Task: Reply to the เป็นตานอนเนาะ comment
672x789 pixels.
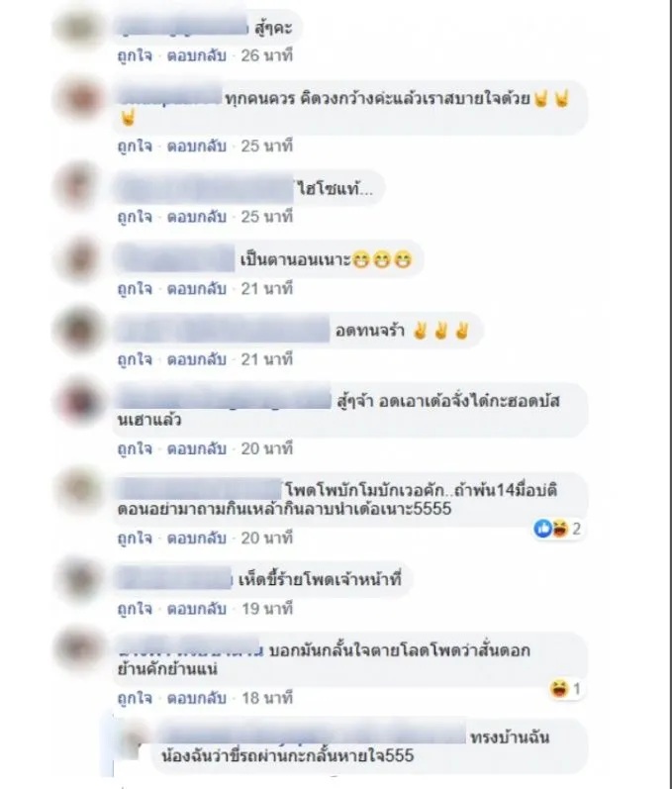Action: coord(197,288)
